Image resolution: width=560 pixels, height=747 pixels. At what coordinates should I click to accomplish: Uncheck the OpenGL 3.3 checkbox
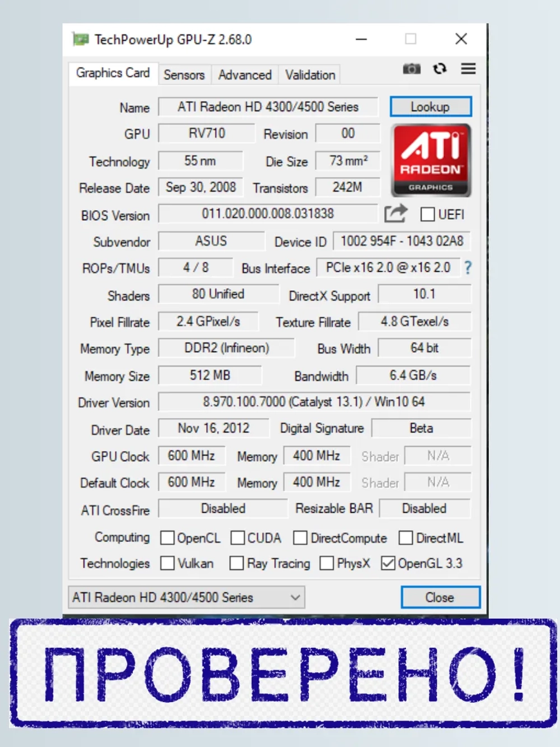388,563
